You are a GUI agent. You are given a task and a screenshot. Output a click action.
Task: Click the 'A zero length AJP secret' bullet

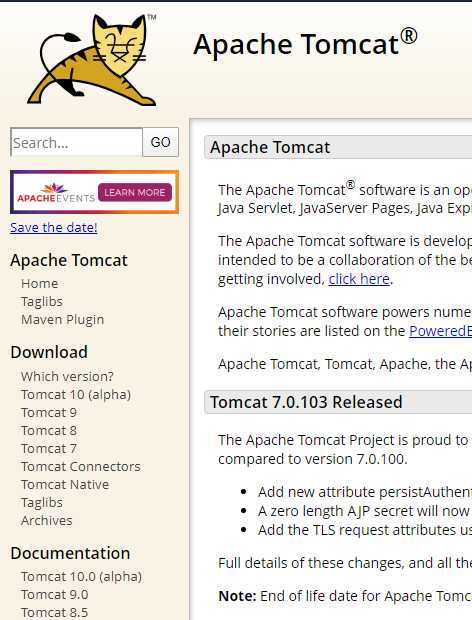(x=364, y=511)
